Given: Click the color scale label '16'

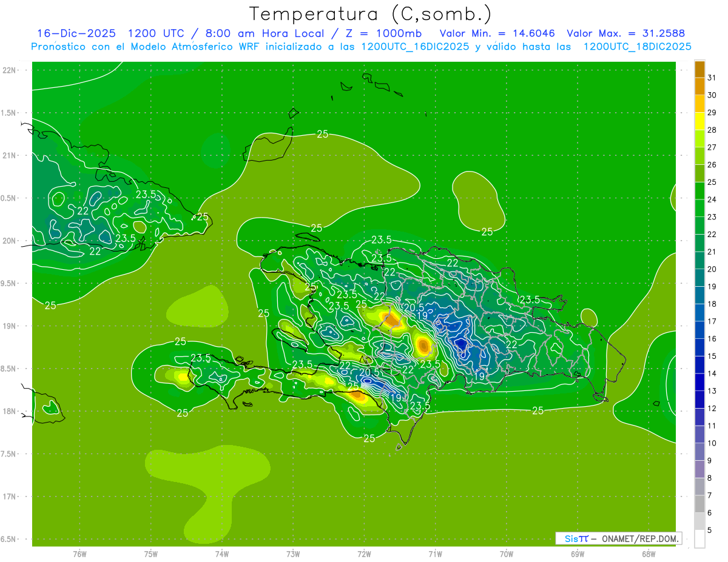Looking at the screenshot, I should tap(712, 339).
